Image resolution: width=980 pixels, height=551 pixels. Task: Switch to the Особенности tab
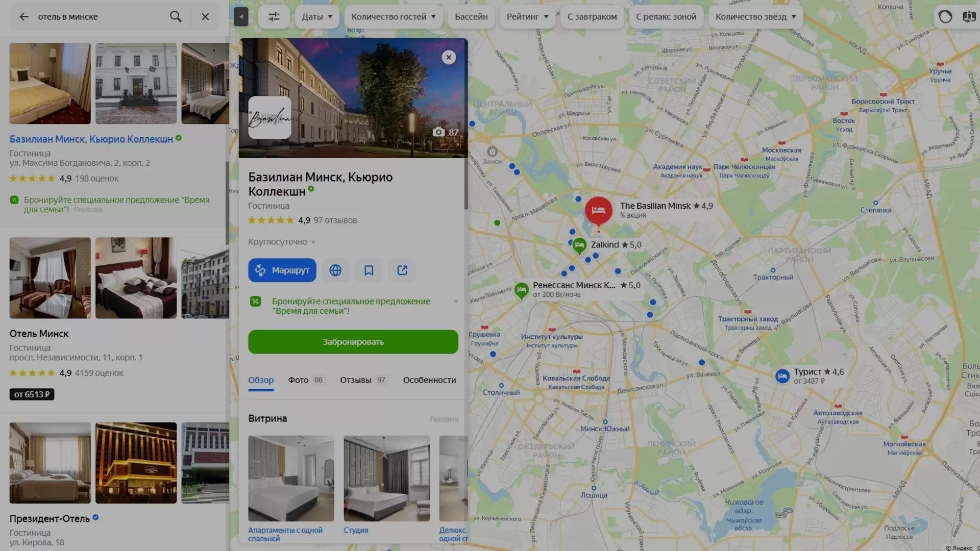pos(429,380)
